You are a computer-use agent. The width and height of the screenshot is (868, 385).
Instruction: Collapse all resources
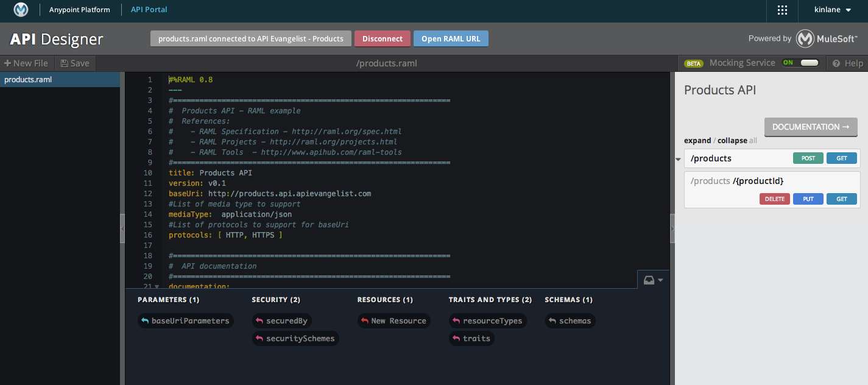(x=732, y=141)
